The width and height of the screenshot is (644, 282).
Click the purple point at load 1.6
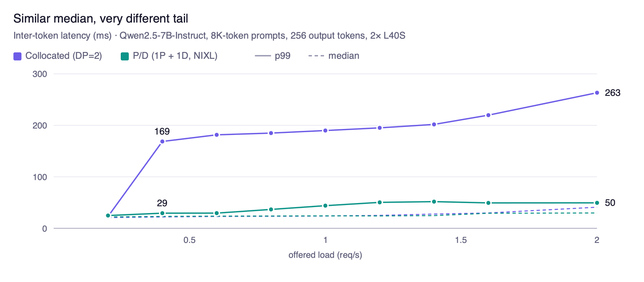pyautogui.click(x=488, y=115)
